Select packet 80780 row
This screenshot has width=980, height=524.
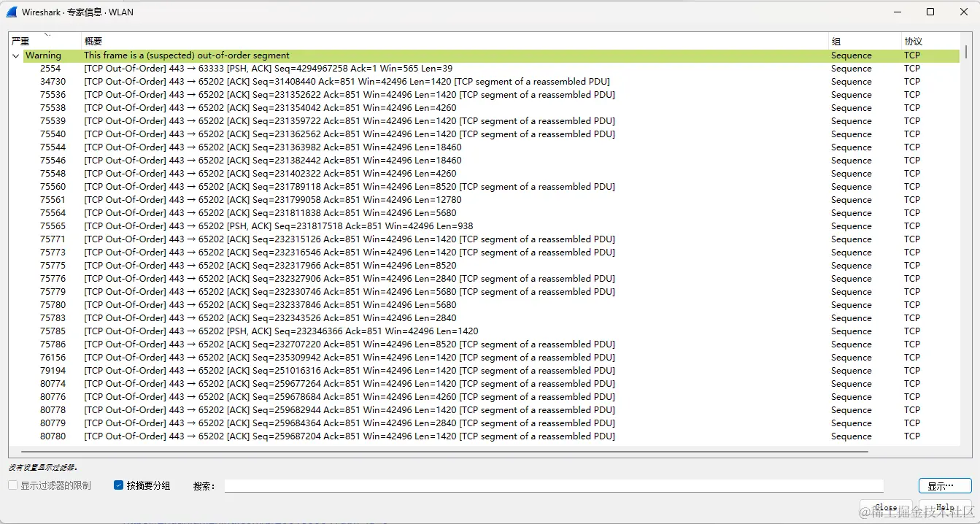[484, 436]
